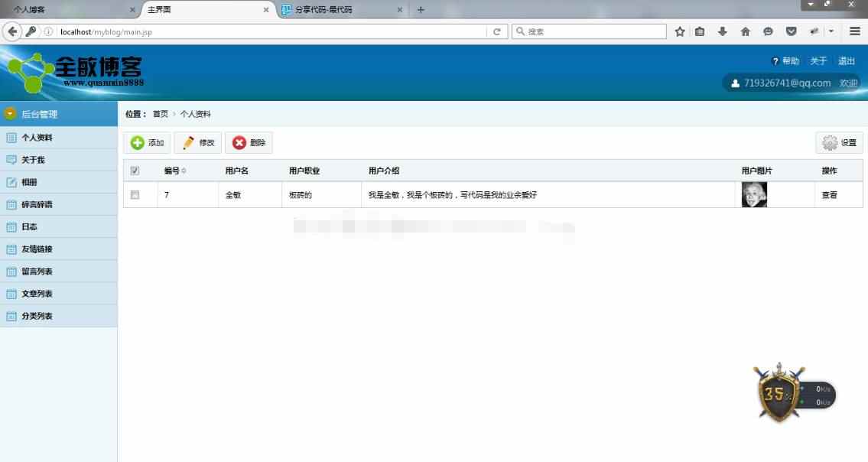Click the 用户图片 column header
The height and width of the screenshot is (462, 868).
[x=756, y=171]
